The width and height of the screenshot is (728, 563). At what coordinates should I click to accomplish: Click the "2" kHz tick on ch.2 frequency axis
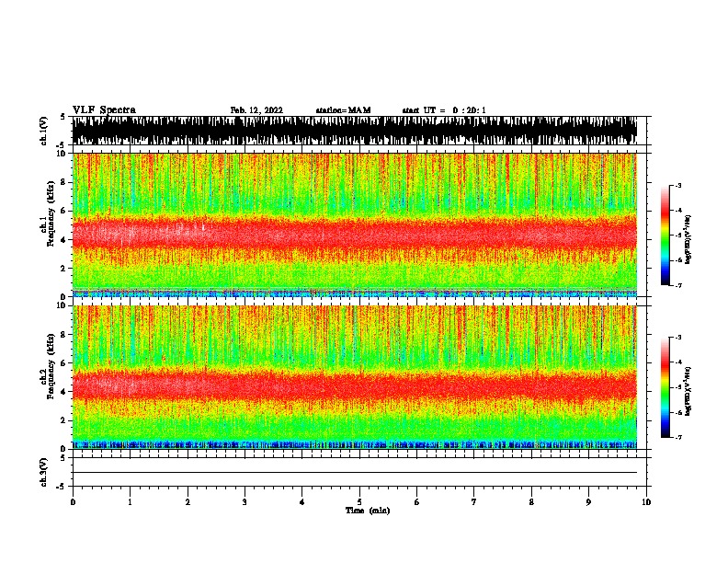pyautogui.click(x=64, y=420)
